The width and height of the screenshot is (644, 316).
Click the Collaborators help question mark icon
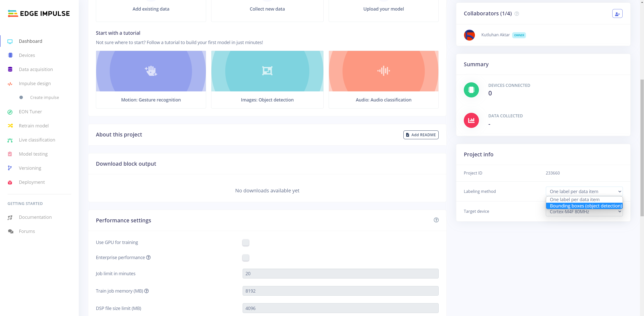tap(517, 14)
